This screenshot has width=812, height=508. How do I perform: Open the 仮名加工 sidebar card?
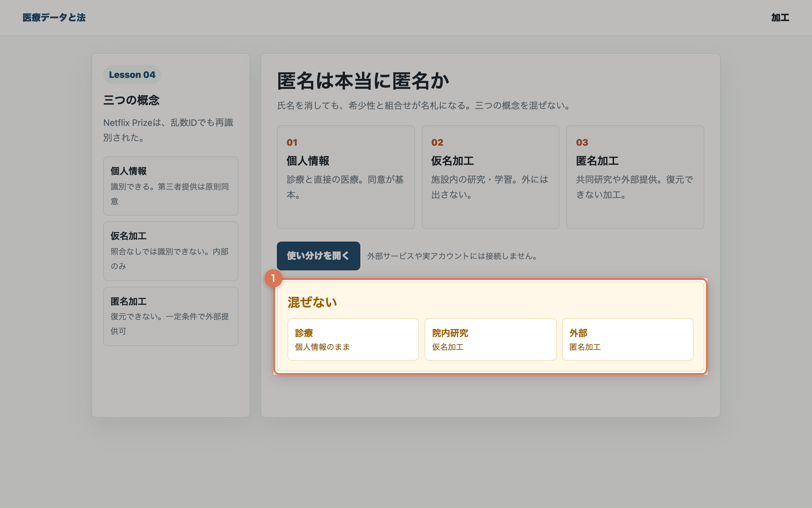point(171,251)
